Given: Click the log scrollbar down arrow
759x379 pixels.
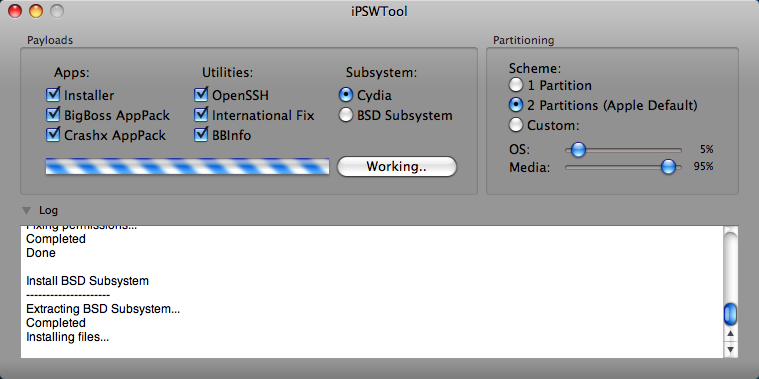Looking at the screenshot, I should [x=730, y=349].
